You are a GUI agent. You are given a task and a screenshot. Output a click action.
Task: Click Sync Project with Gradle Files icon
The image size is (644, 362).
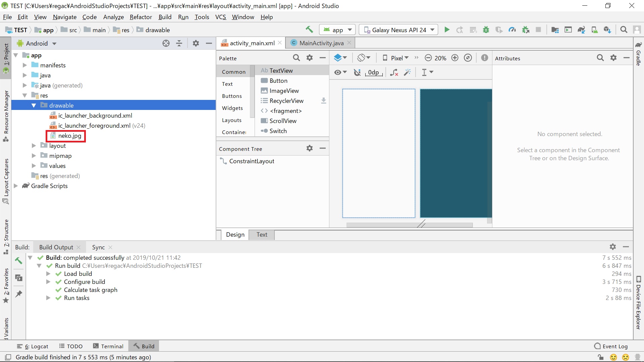(581, 30)
